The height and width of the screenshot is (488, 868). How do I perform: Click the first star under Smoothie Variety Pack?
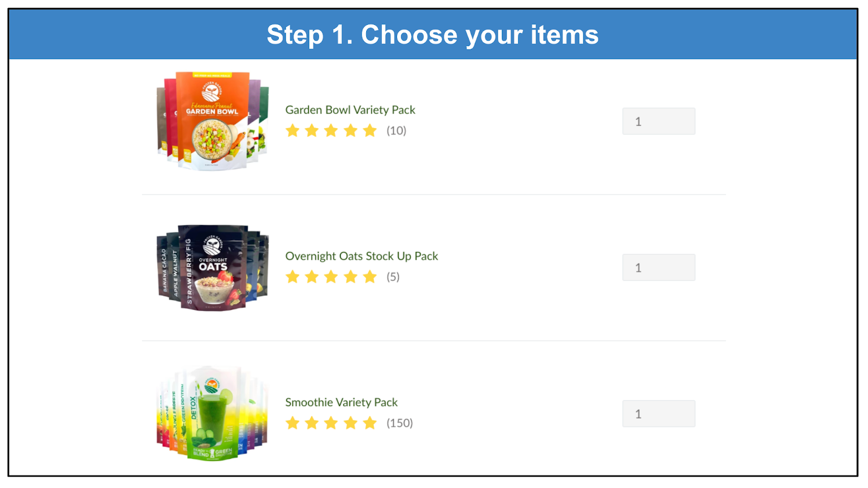coord(292,423)
